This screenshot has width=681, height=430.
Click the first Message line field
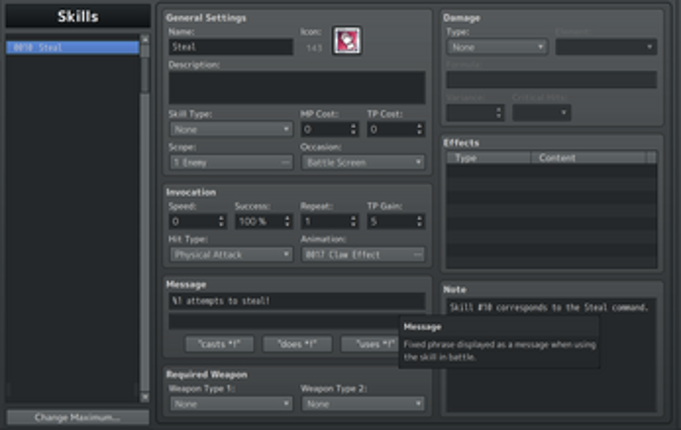(297, 301)
